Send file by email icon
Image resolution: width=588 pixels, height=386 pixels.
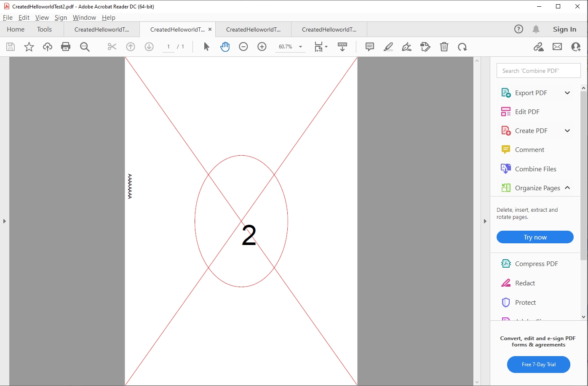point(557,47)
